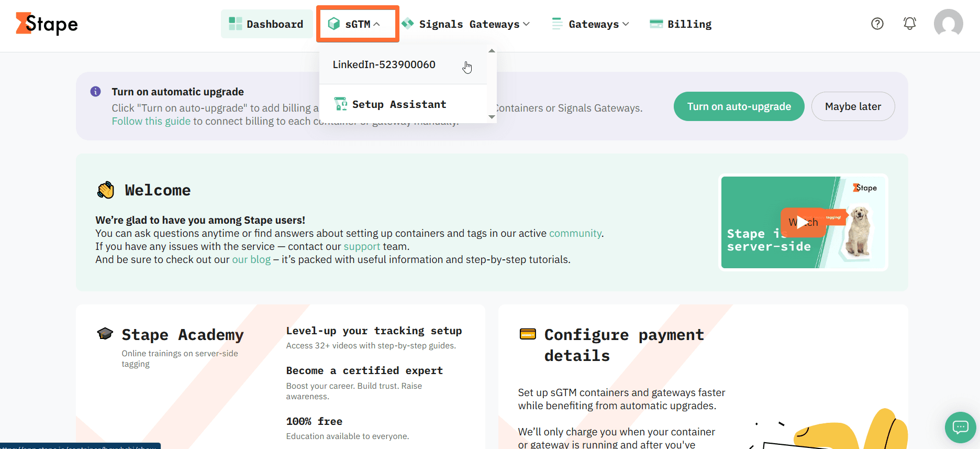Click the Stape Academy heading

pos(183,335)
